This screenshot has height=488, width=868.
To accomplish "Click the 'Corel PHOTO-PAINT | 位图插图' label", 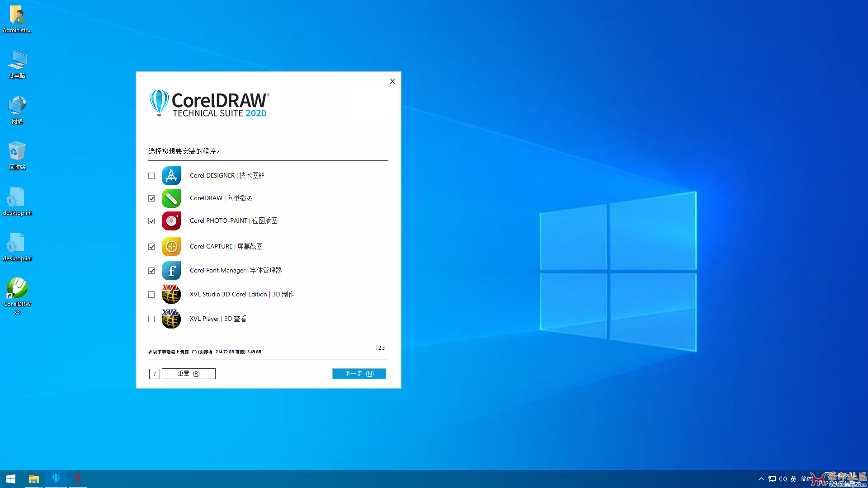I will (234, 221).
